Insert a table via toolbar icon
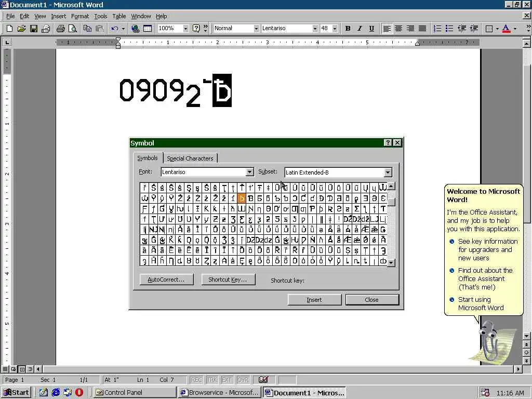Image resolution: width=532 pixels, height=399 pixels. tap(148, 29)
